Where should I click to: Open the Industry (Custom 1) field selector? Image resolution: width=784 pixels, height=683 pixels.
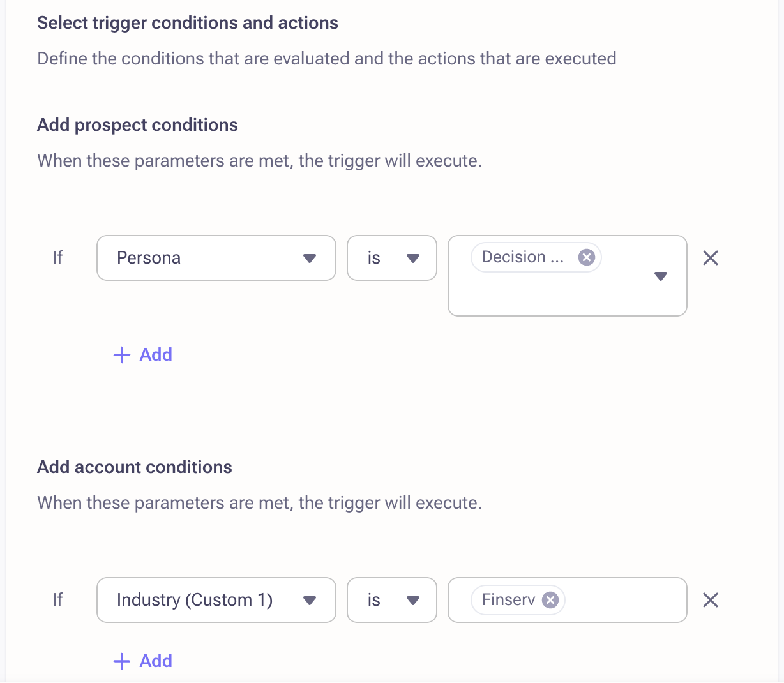click(x=216, y=600)
